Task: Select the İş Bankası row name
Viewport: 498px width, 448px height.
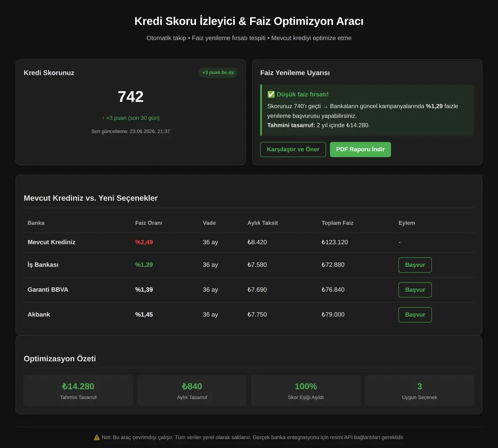Action: [x=43, y=265]
